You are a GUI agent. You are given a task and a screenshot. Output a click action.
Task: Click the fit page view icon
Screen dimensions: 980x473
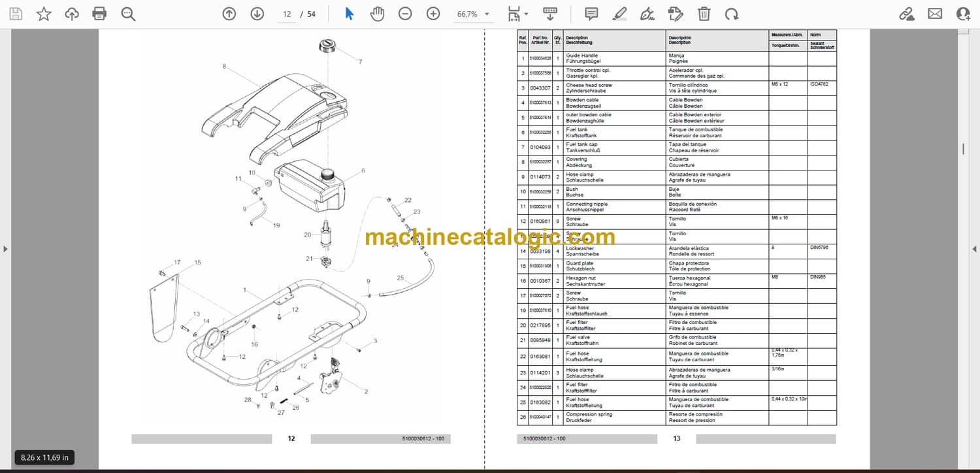click(514, 14)
